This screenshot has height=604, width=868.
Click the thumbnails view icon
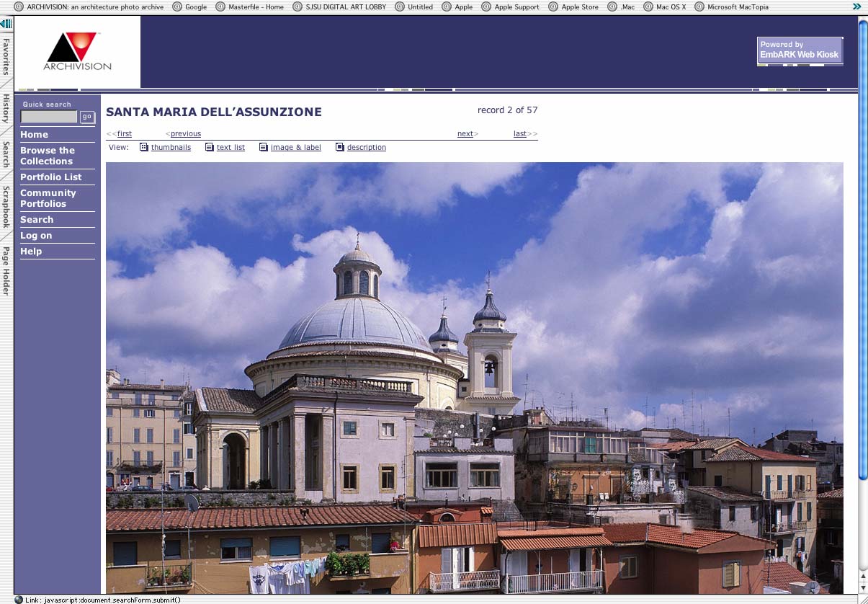click(x=143, y=147)
